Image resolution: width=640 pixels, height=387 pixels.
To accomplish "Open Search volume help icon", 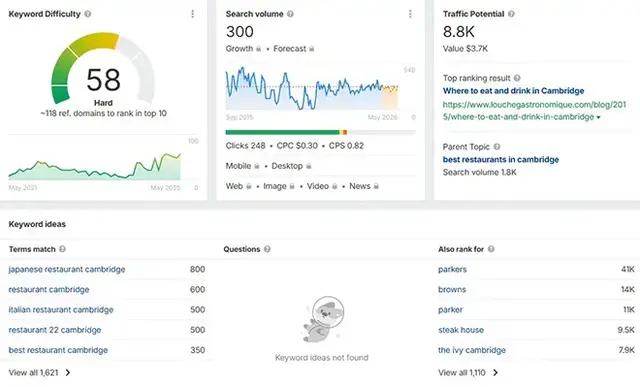I will click(x=290, y=14).
